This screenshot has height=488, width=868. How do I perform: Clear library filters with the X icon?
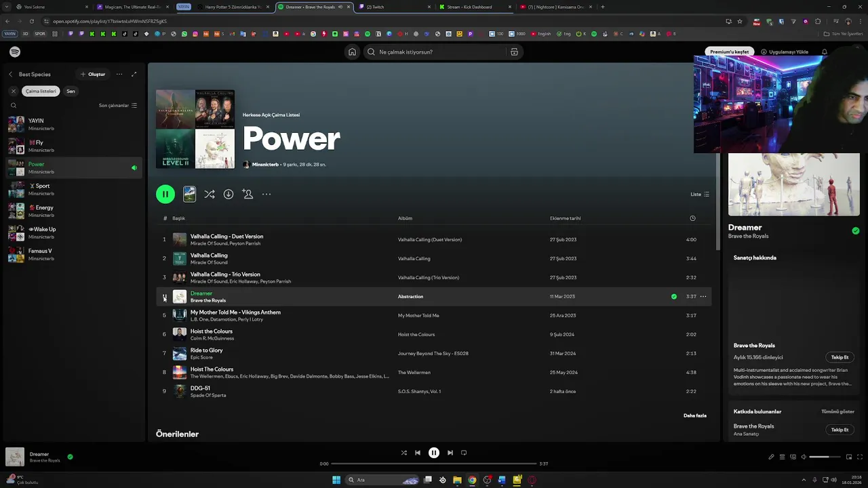click(13, 91)
